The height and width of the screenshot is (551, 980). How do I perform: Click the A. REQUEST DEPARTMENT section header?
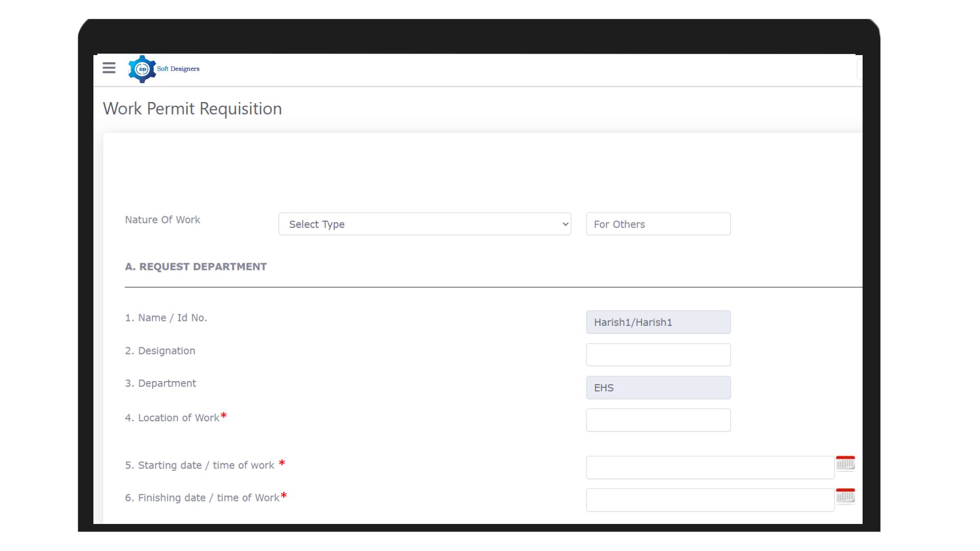pyautogui.click(x=195, y=266)
